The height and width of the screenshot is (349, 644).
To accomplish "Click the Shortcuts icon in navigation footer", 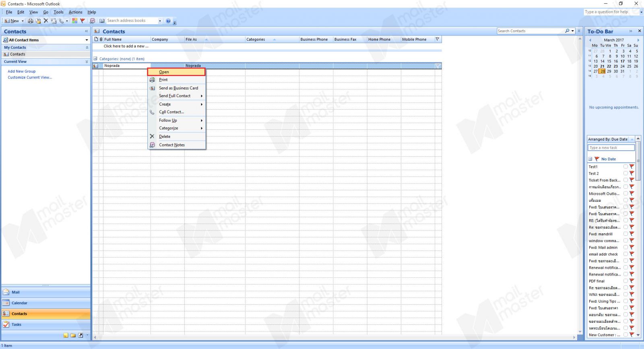I will (80, 335).
